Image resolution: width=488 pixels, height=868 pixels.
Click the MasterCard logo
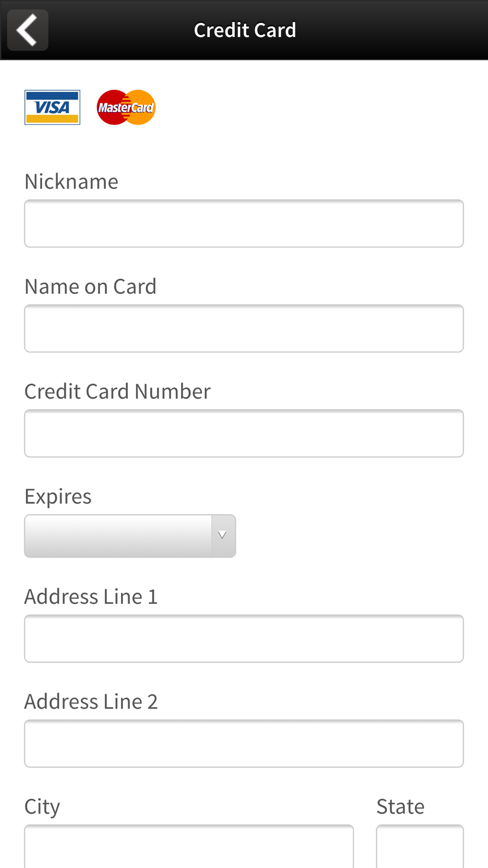[126, 107]
